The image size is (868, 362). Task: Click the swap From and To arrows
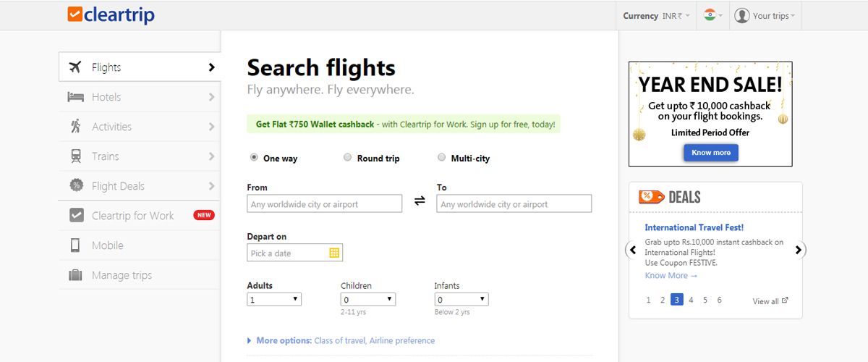click(420, 201)
